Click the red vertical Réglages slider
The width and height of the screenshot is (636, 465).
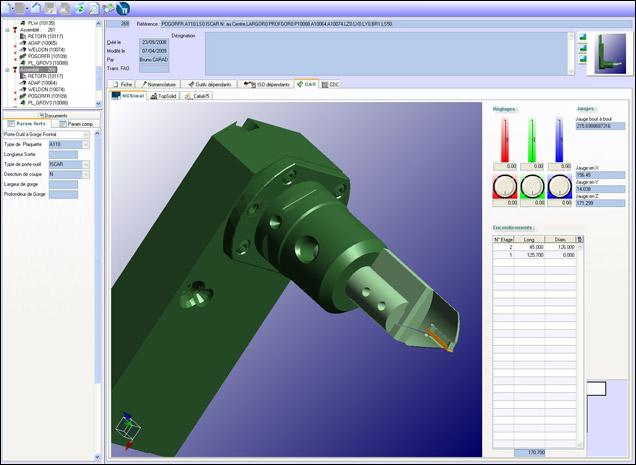[x=508, y=139]
